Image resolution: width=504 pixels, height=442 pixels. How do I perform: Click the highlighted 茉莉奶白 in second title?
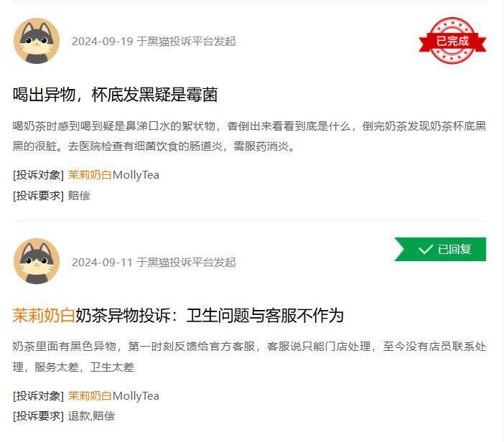(44, 315)
